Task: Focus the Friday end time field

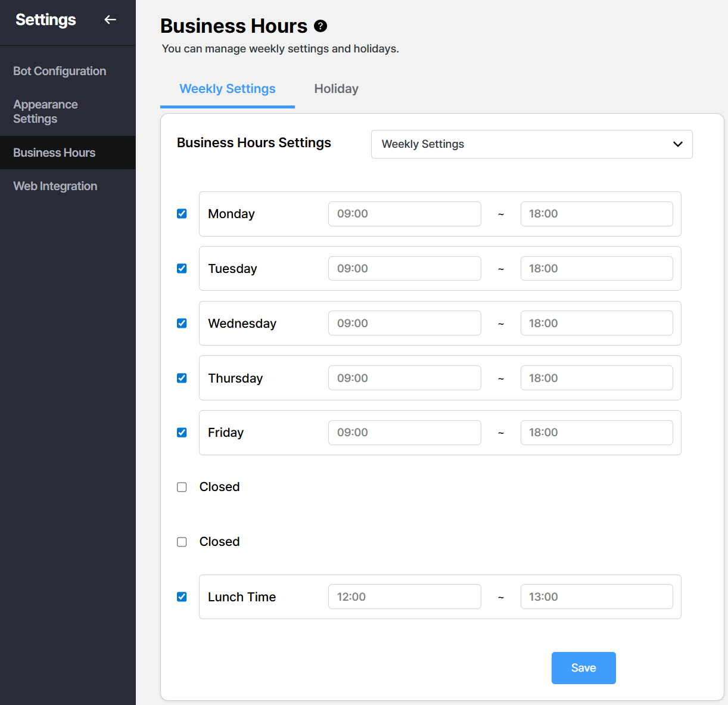Action: (x=596, y=433)
